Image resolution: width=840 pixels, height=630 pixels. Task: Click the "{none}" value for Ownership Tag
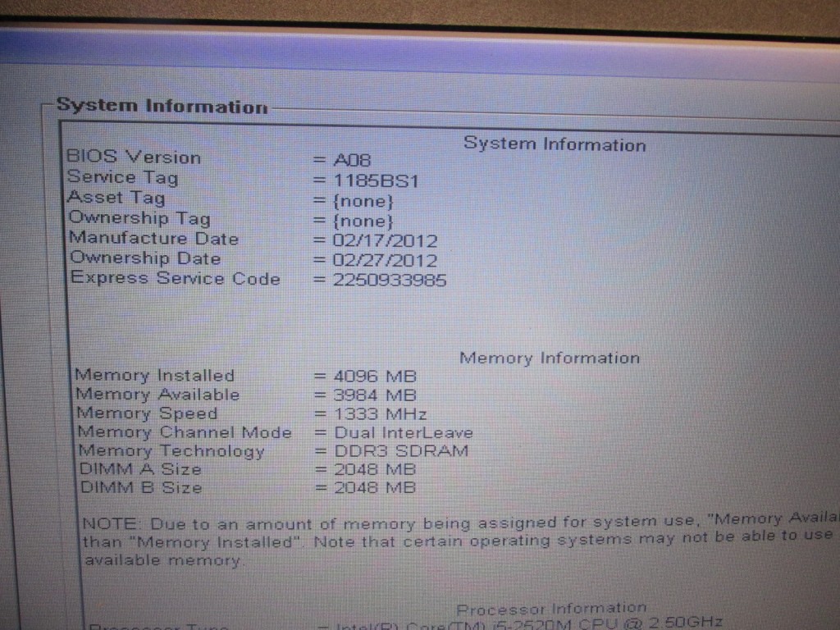click(363, 221)
